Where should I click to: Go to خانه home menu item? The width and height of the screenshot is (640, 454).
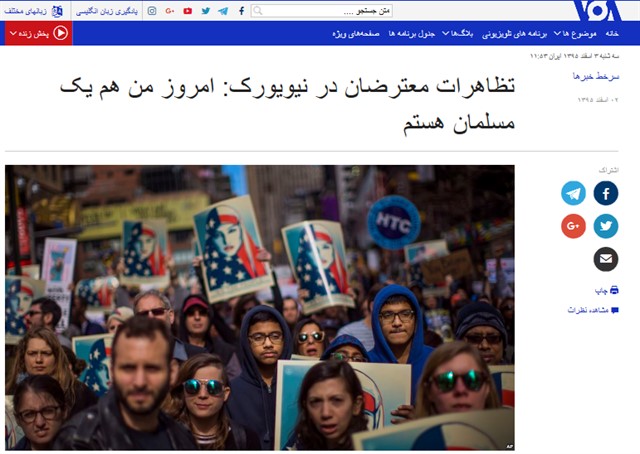612,33
